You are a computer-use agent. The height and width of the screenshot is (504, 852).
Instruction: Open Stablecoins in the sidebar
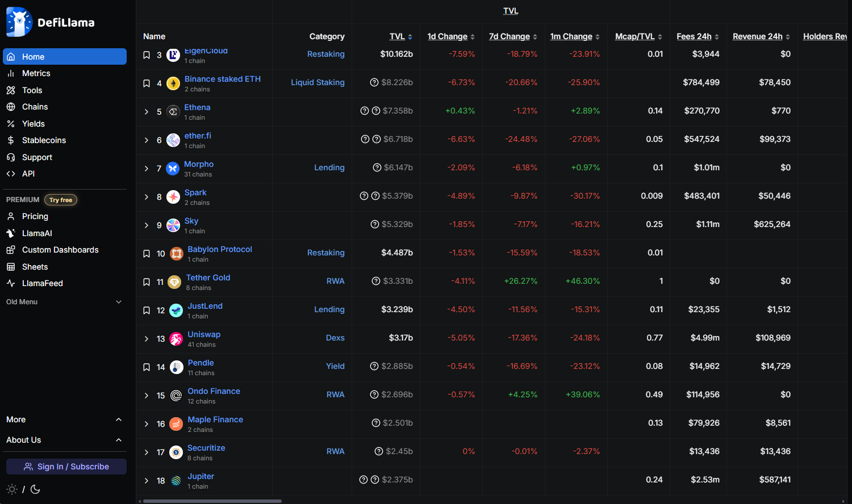tap(44, 140)
